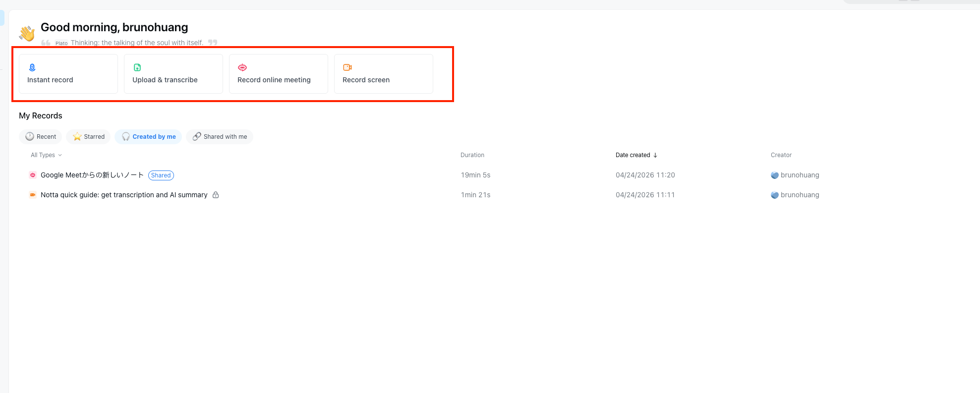This screenshot has height=393, width=980.
Task: Click the 19min 5s duration value
Action: click(x=476, y=175)
